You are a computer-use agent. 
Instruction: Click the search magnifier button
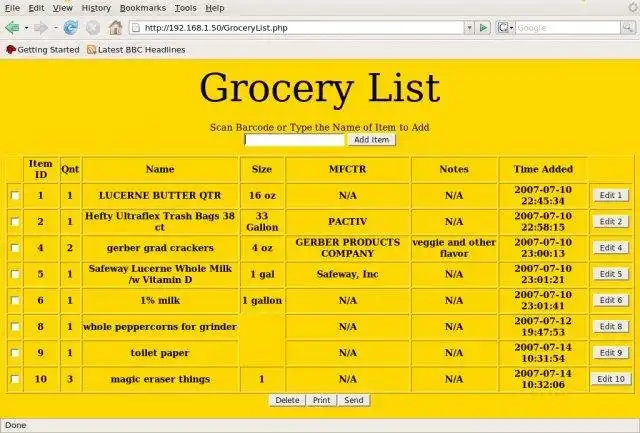[x=628, y=28]
